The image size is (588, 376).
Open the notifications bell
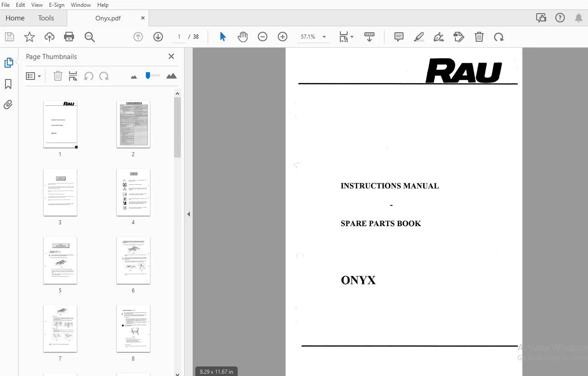pyautogui.click(x=578, y=18)
